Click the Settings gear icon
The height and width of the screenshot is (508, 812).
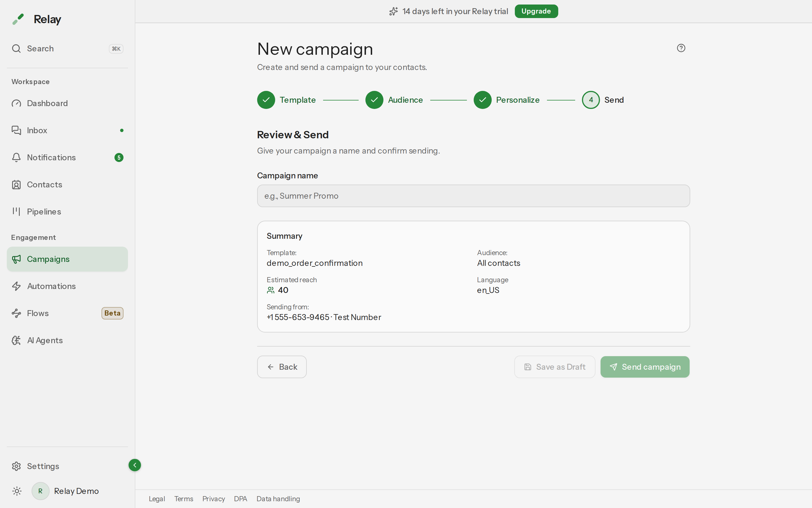[16, 466]
